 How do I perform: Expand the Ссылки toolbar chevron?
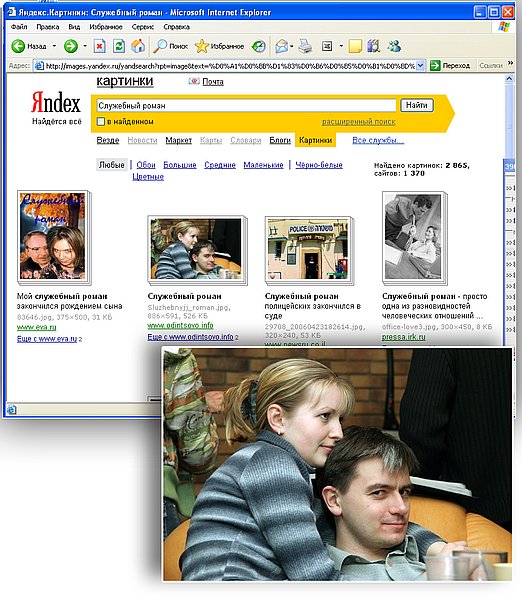(510, 63)
